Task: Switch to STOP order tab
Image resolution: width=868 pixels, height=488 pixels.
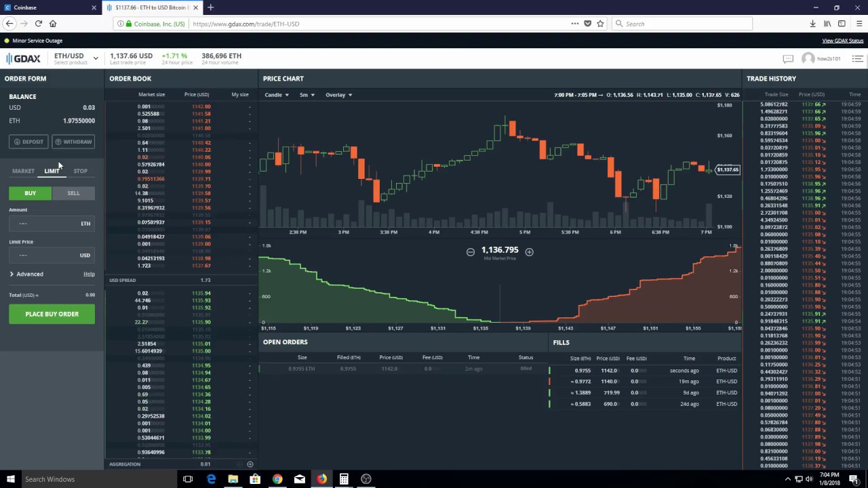Action: [80, 171]
